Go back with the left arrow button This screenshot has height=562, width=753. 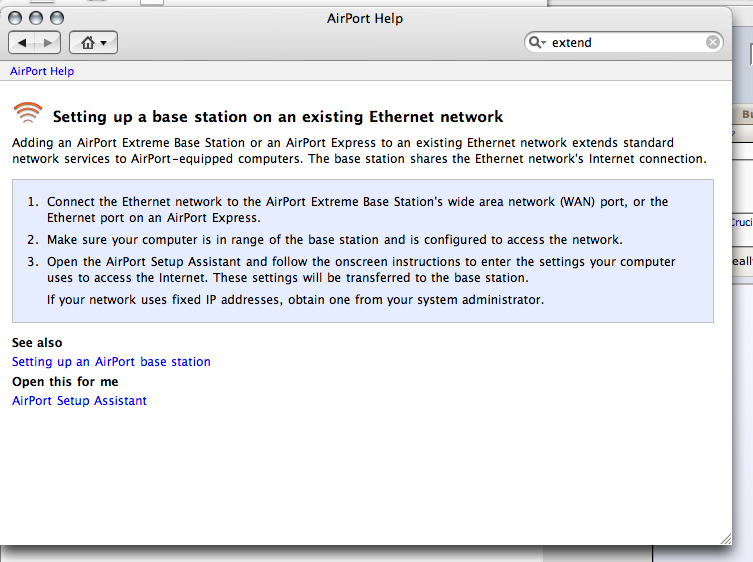(22, 43)
